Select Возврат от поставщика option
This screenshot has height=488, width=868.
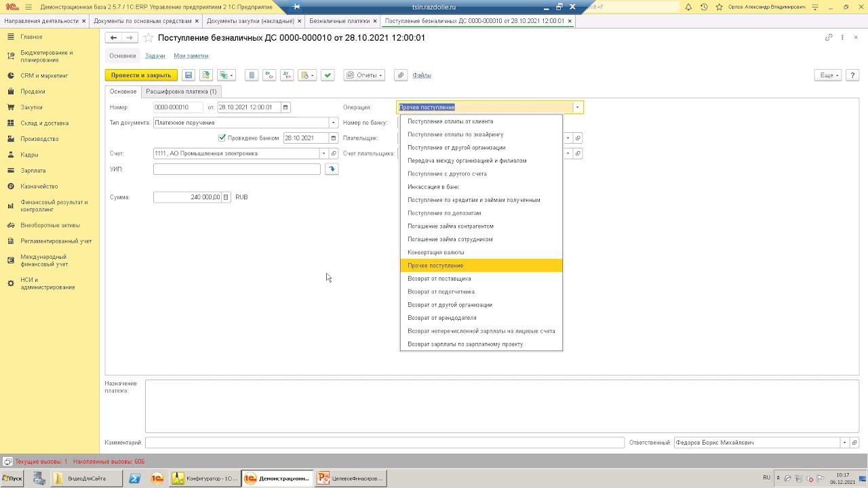481,279
